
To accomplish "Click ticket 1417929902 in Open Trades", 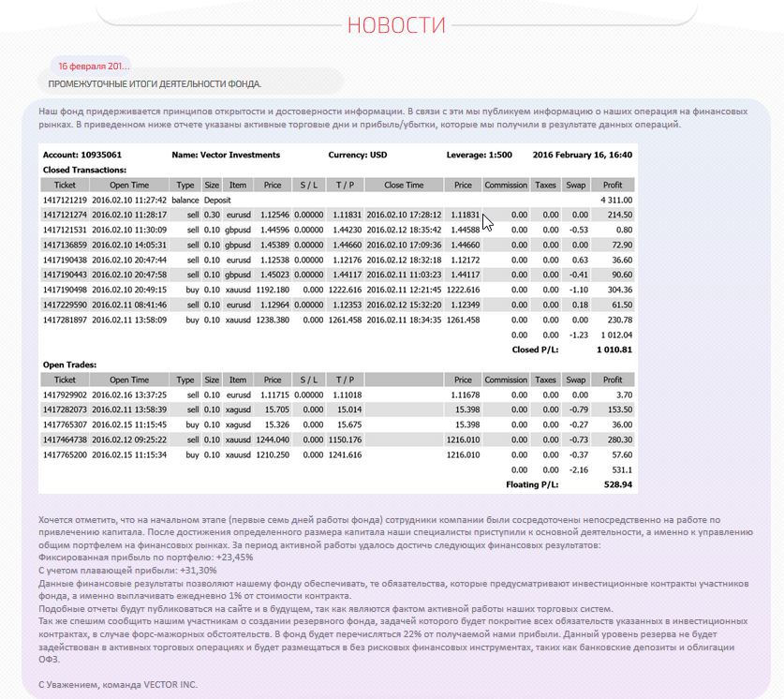I will coord(66,395).
